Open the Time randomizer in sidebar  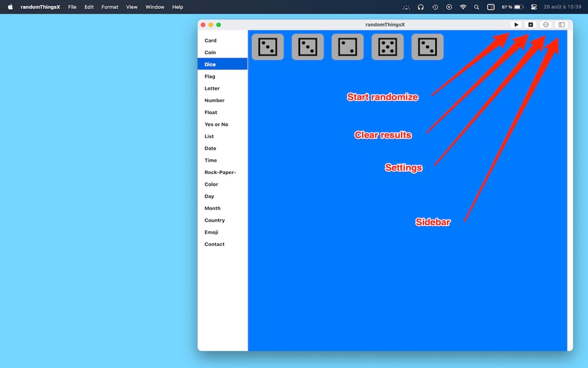[x=222, y=160]
